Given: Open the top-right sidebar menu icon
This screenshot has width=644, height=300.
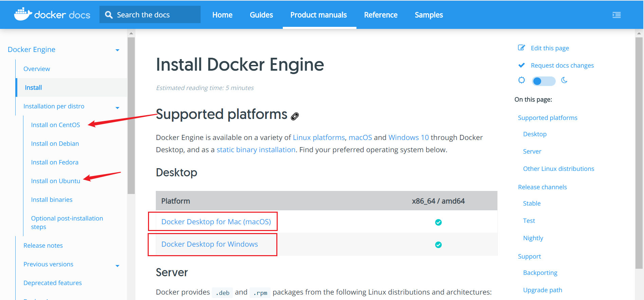Looking at the screenshot, I should (617, 15).
